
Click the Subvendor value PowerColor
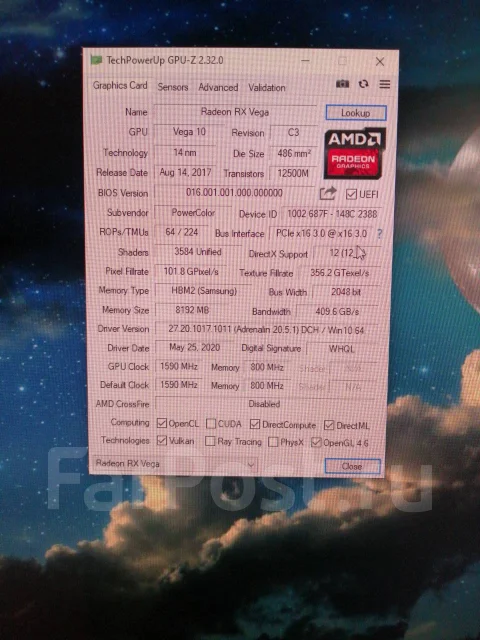193,213
